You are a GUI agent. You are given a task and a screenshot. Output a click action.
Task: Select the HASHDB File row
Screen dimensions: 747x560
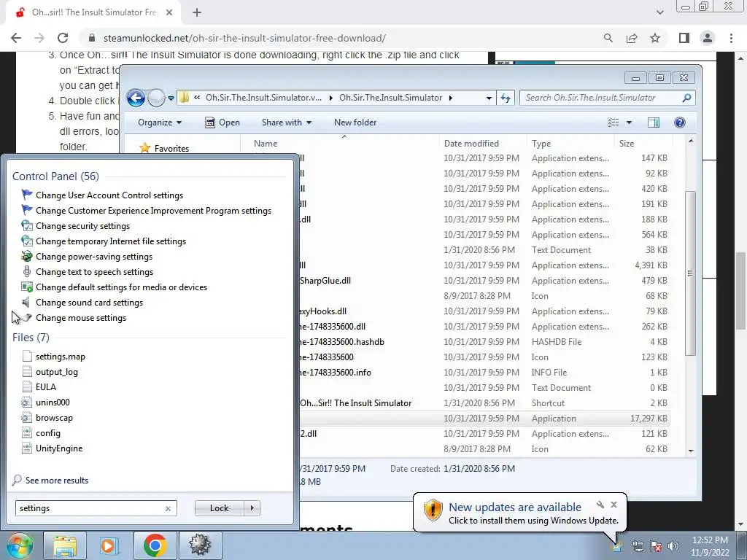[484, 342]
